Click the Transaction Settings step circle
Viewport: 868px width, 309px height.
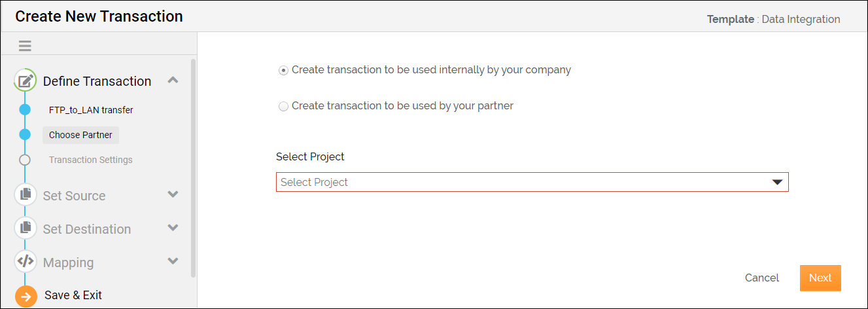coord(25,160)
